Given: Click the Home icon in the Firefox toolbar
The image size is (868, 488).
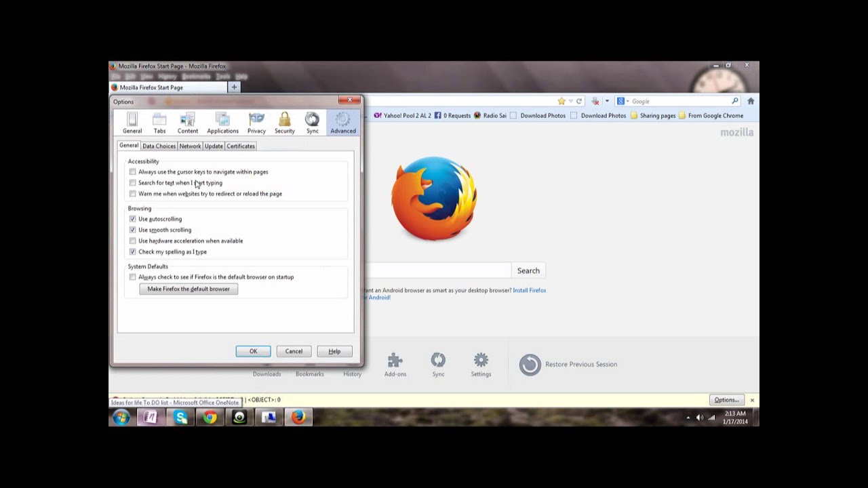Looking at the screenshot, I should [x=751, y=101].
